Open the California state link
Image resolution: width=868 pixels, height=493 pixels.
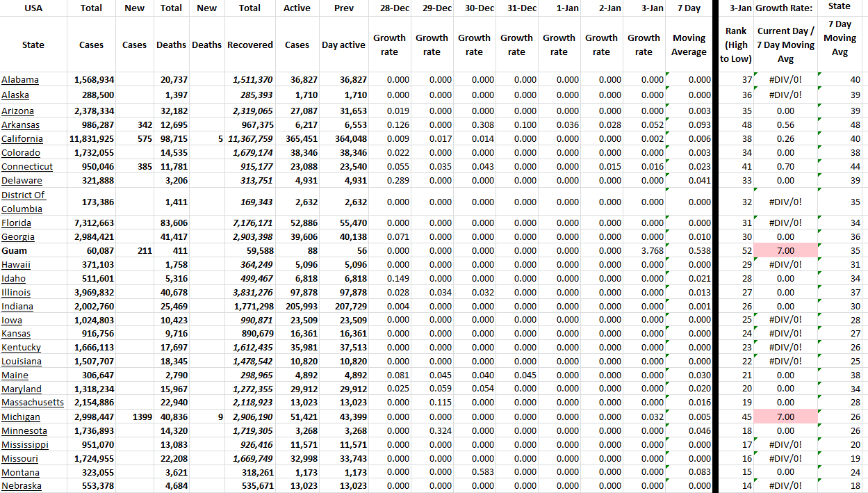click(x=22, y=139)
